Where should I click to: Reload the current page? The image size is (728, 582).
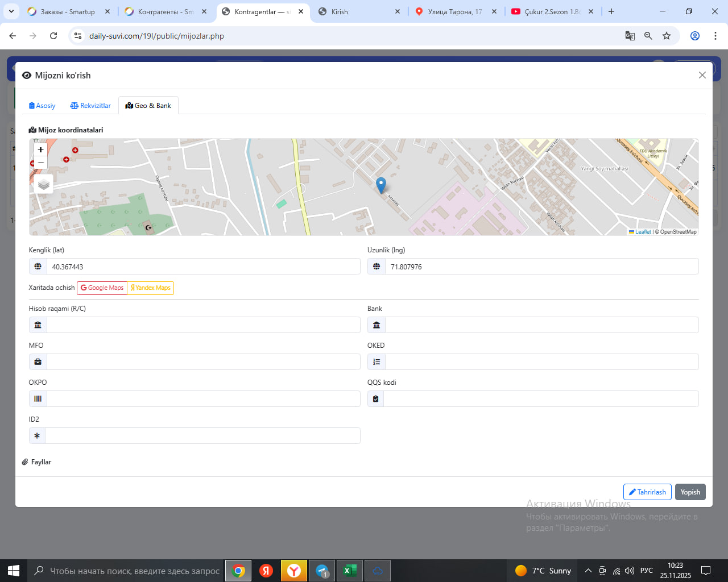click(53, 36)
